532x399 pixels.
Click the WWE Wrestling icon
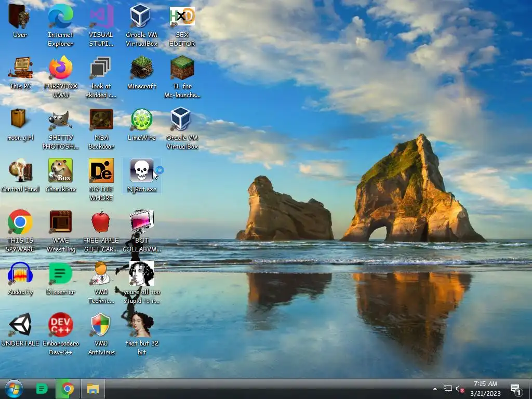point(60,221)
